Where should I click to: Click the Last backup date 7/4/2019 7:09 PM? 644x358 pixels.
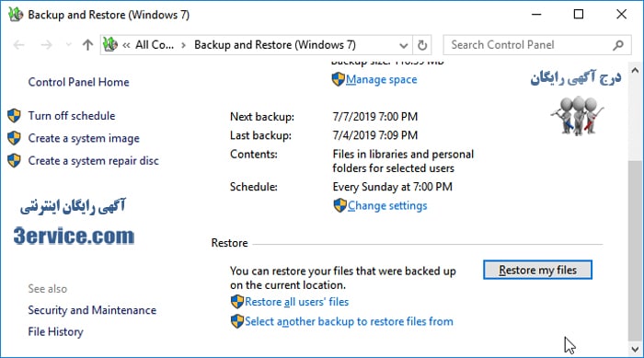coord(375,135)
